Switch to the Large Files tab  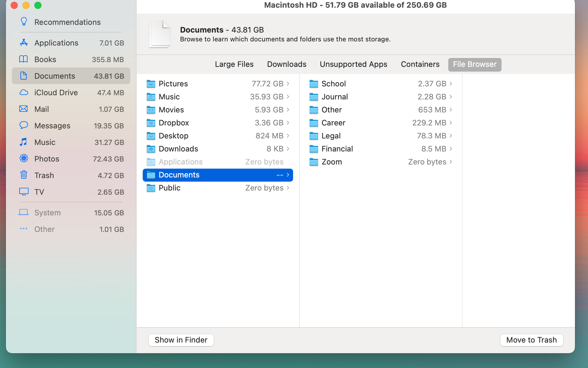234,64
